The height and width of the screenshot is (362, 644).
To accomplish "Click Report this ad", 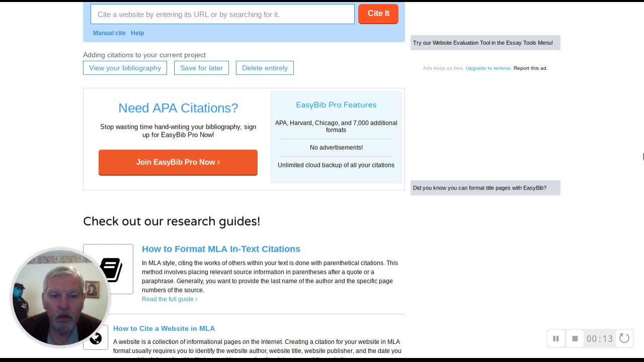I will click(530, 68).
